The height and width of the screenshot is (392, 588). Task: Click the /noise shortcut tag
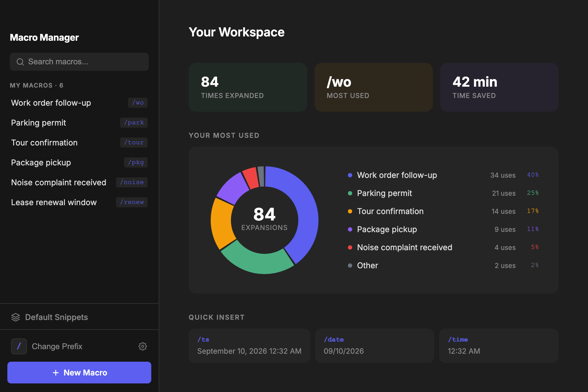[x=132, y=183]
